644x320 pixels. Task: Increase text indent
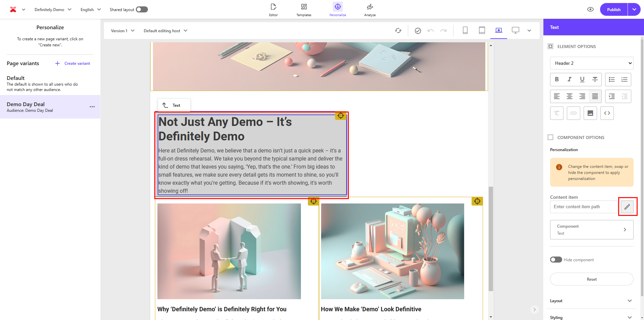612,96
